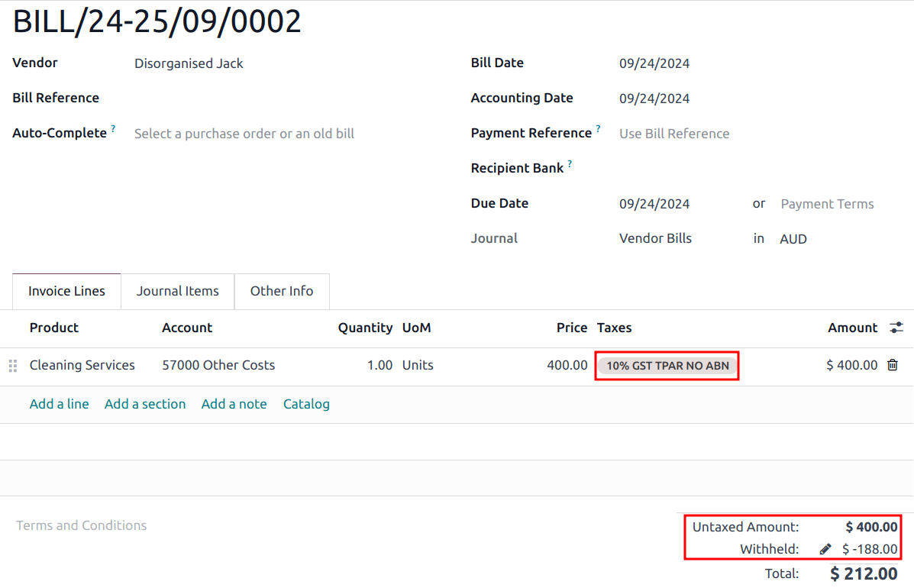Image resolution: width=914 pixels, height=588 pixels.
Task: Open the Vendor field Disorganised Jack
Action: click(189, 63)
